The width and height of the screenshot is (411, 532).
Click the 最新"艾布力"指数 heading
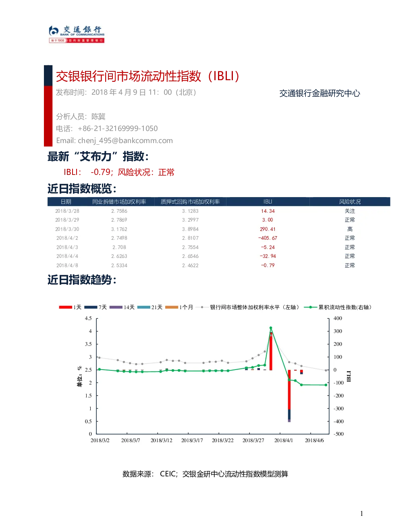pyautogui.click(x=98, y=156)
